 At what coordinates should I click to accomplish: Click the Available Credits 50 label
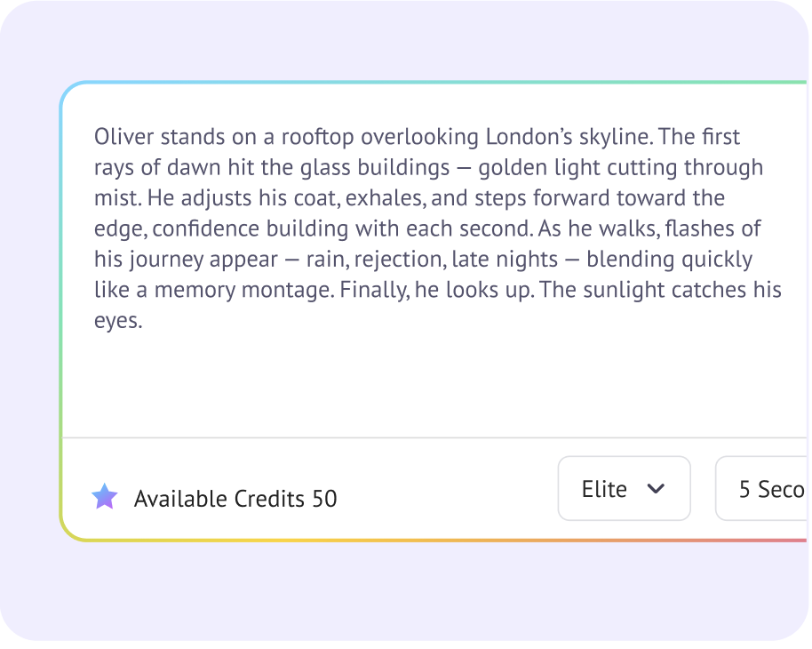click(235, 499)
